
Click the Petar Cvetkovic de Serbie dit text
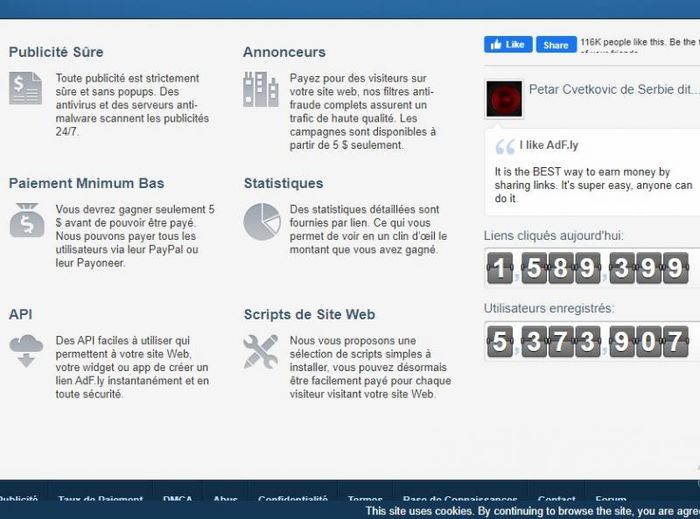613,89
